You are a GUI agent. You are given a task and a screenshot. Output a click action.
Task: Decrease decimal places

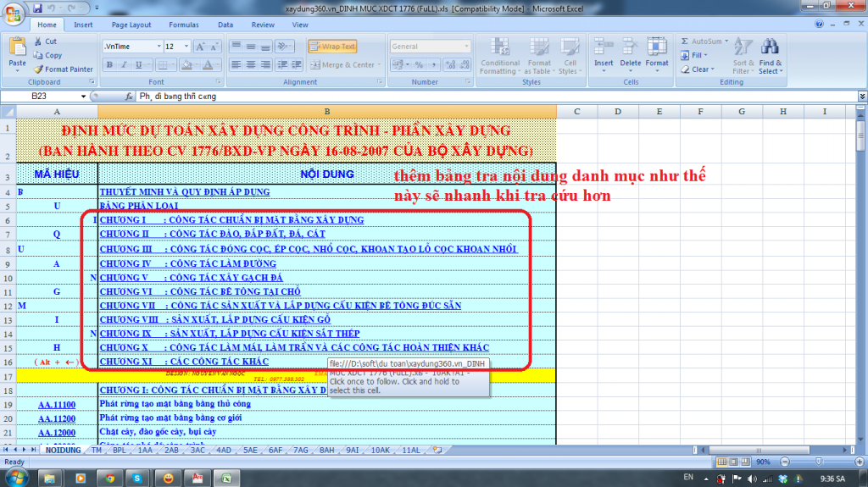[465, 64]
